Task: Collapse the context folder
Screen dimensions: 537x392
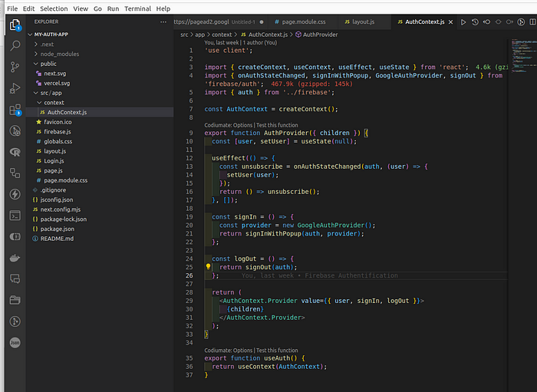Action: tap(39, 103)
